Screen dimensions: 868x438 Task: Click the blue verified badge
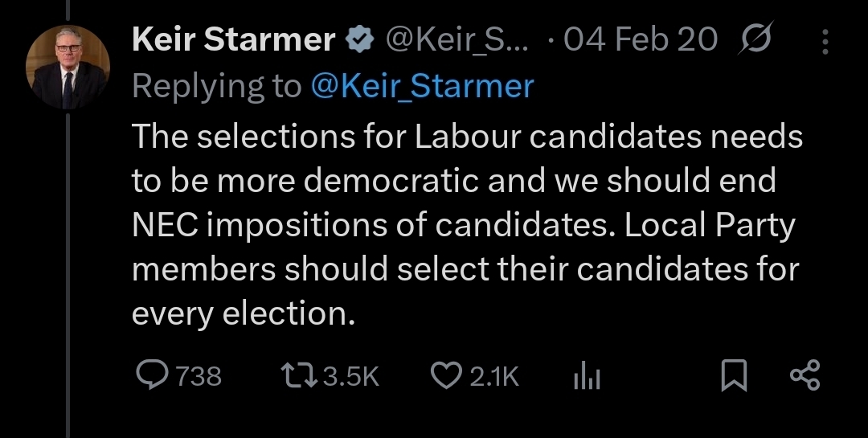coord(359,40)
